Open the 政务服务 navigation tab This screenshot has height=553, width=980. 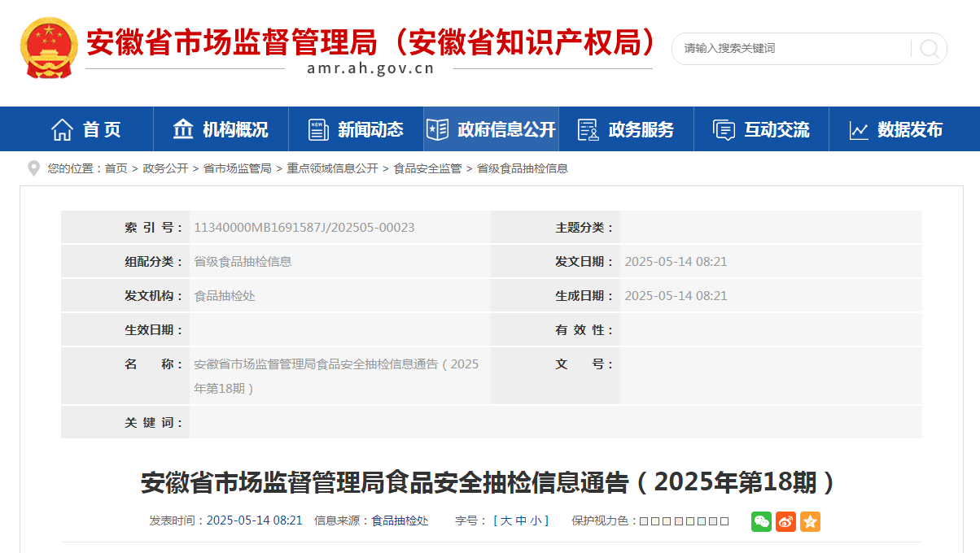click(x=626, y=129)
